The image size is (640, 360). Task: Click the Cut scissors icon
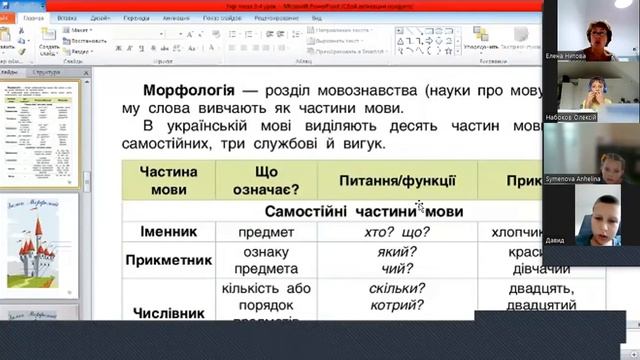point(21,31)
